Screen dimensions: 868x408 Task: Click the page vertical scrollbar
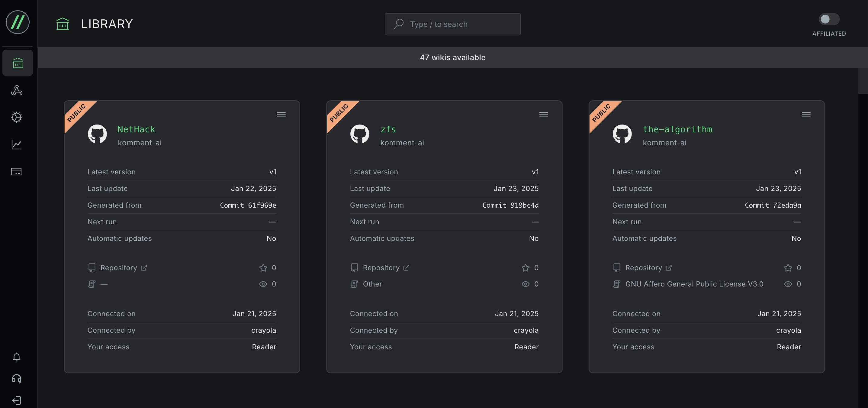pos(863,80)
